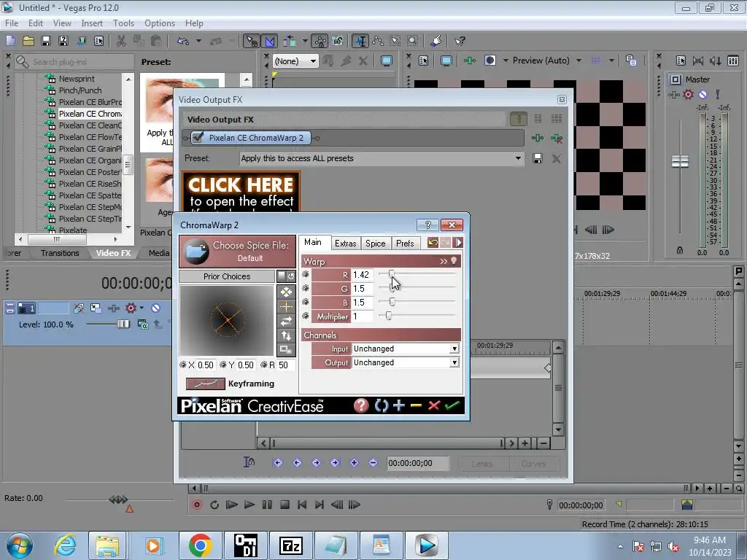Save the project with the disk icon
The height and width of the screenshot is (560, 747).
coord(46,41)
